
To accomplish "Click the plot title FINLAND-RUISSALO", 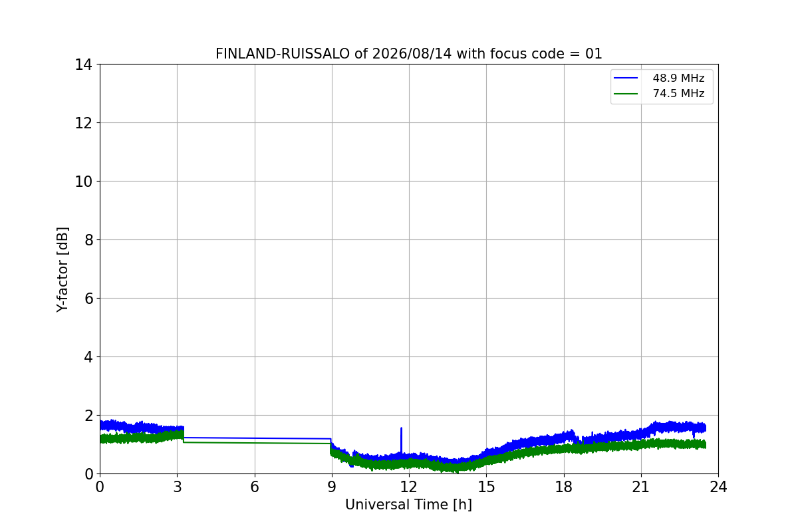I will click(282, 54).
